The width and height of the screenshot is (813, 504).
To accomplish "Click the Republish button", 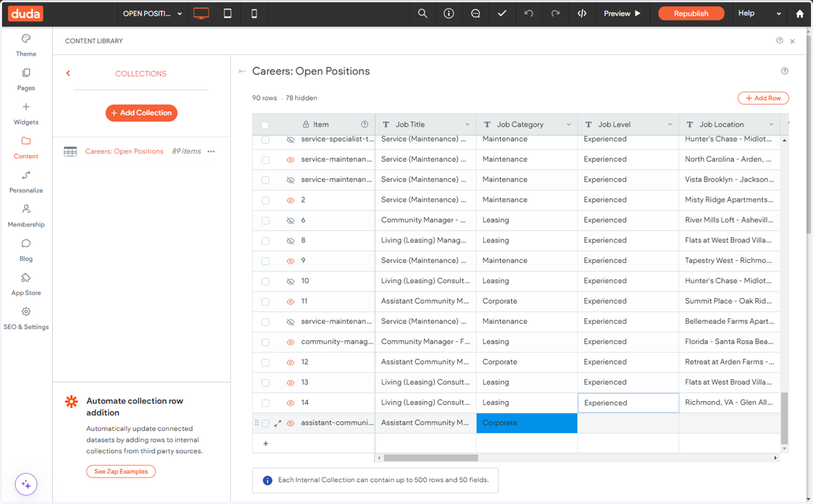I will (x=691, y=14).
